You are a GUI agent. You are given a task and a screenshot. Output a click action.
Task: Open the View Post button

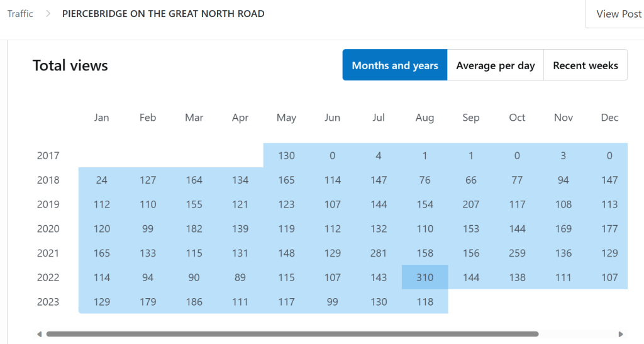pos(618,14)
